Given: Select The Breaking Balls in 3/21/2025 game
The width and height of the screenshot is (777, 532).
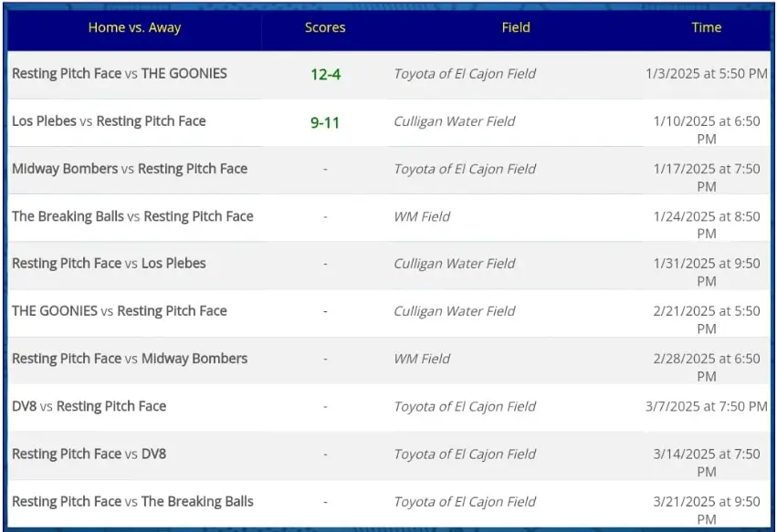Looking at the screenshot, I should click(x=197, y=501).
